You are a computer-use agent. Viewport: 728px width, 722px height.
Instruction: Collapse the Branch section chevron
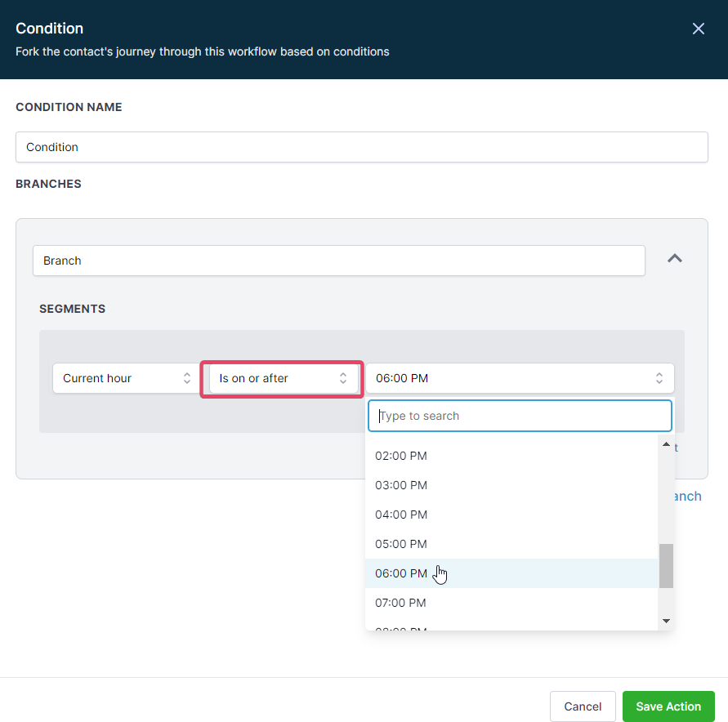pos(674,258)
